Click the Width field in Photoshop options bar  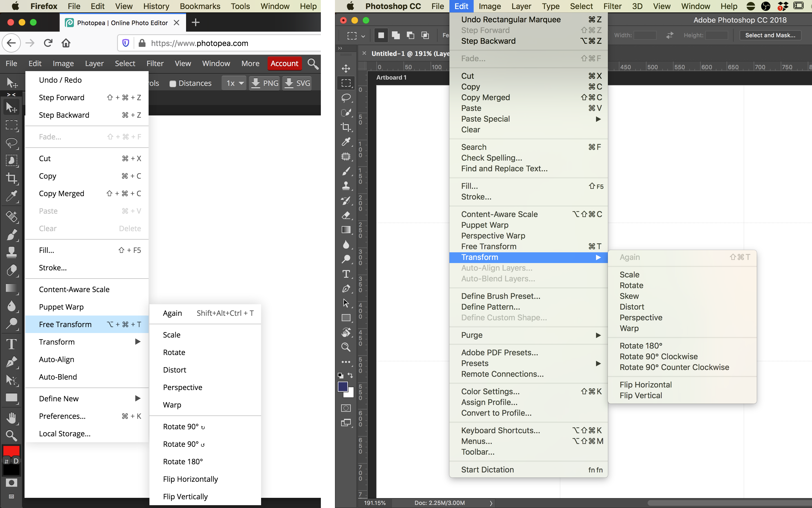pos(645,35)
